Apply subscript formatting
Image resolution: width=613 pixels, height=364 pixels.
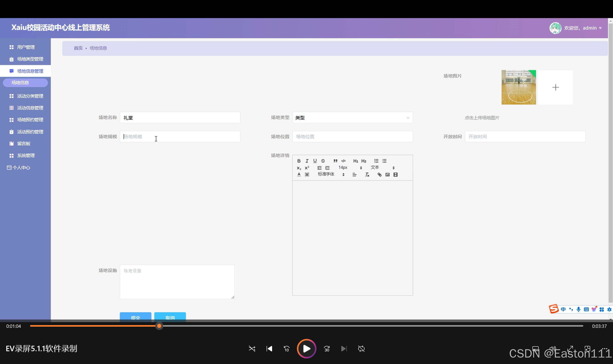pos(299,168)
